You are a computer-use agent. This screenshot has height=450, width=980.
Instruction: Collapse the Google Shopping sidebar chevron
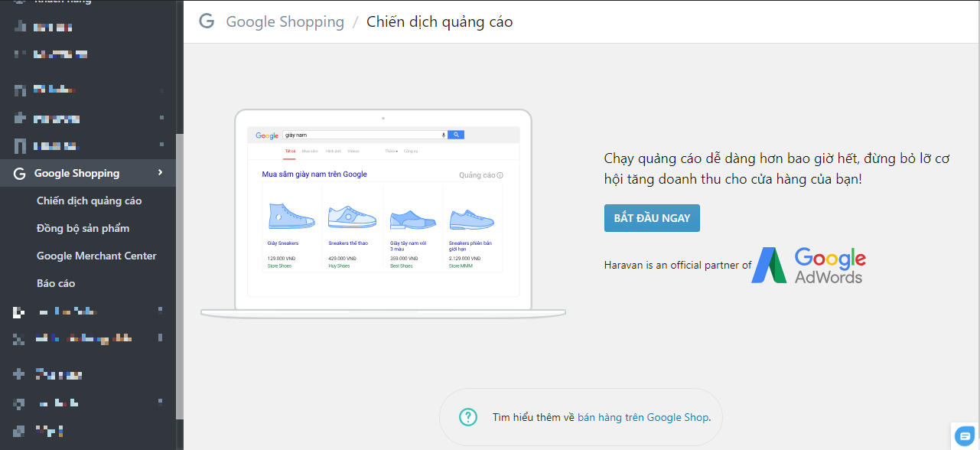tap(161, 173)
